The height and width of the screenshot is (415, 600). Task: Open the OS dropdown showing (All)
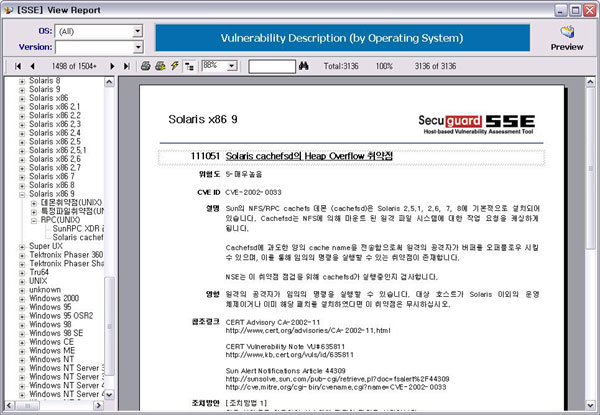(136, 31)
